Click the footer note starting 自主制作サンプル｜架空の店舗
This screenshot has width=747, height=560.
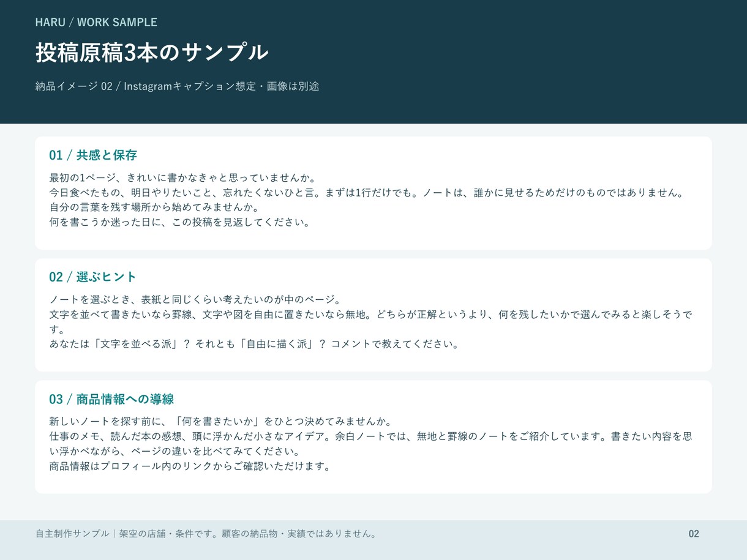coord(206,534)
